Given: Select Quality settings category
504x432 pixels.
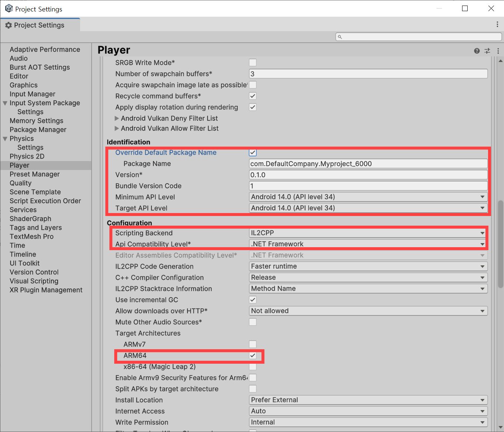Looking at the screenshot, I should click(x=20, y=183).
